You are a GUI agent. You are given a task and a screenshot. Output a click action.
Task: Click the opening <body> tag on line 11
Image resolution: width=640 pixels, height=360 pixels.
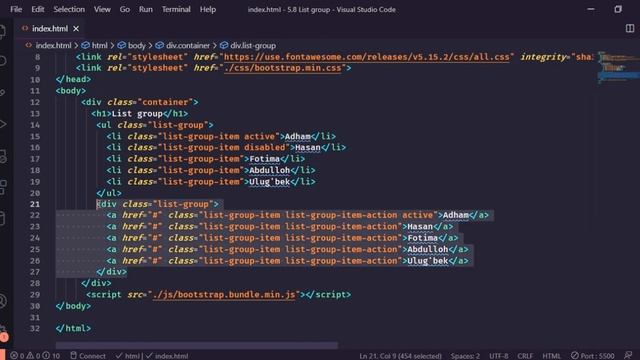71,91
